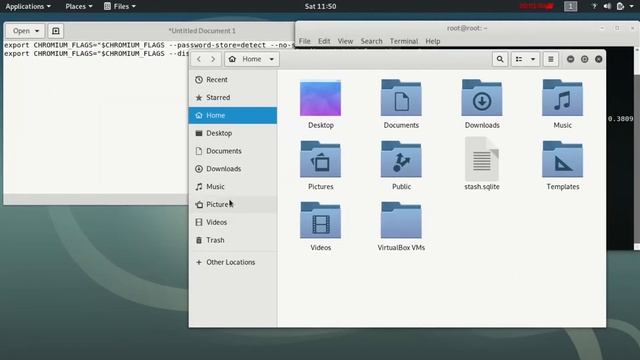Open Trash from sidebar
The width and height of the screenshot is (640, 360).
pos(233,240)
